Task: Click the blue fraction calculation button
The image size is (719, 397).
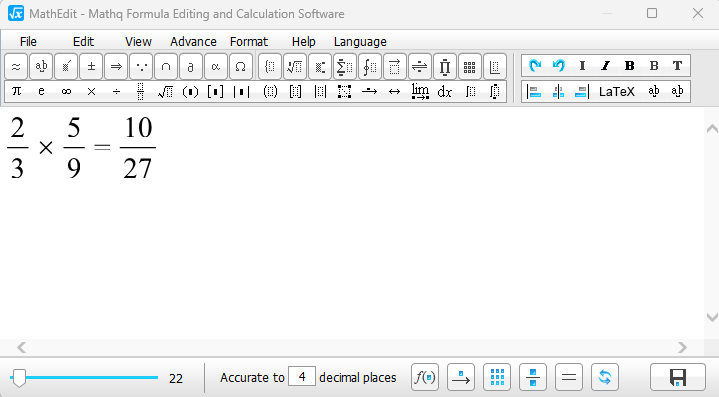Action: pyautogui.click(x=533, y=378)
